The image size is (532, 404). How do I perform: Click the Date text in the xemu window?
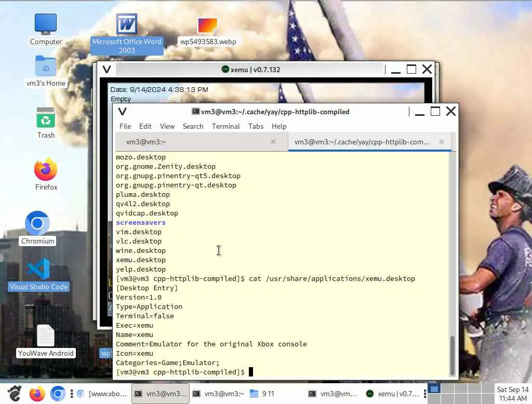pos(159,89)
